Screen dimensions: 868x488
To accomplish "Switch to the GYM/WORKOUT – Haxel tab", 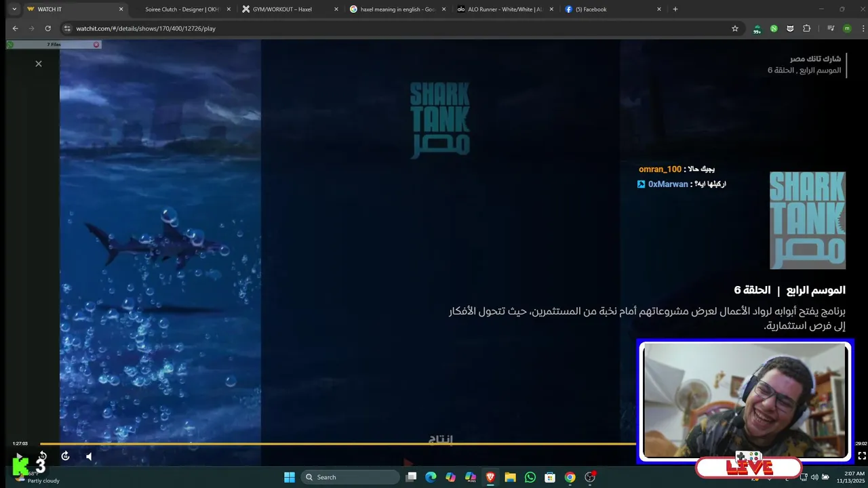I will click(290, 9).
